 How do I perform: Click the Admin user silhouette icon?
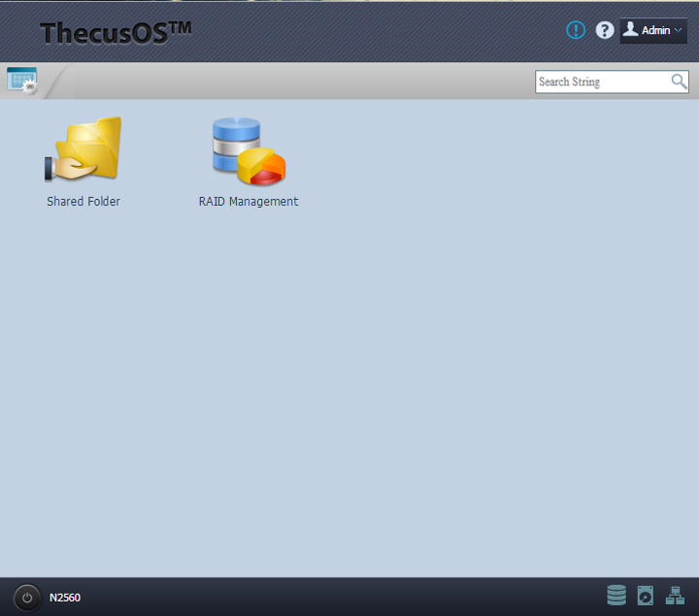click(x=631, y=30)
